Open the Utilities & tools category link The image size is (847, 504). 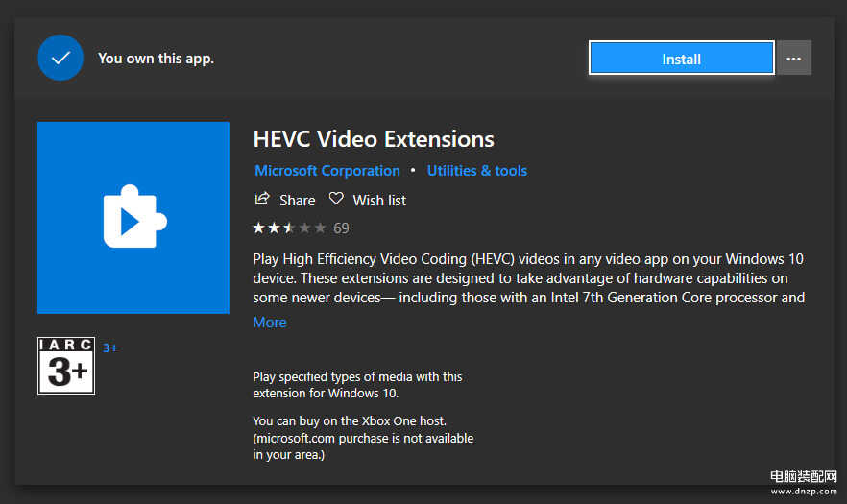(477, 171)
